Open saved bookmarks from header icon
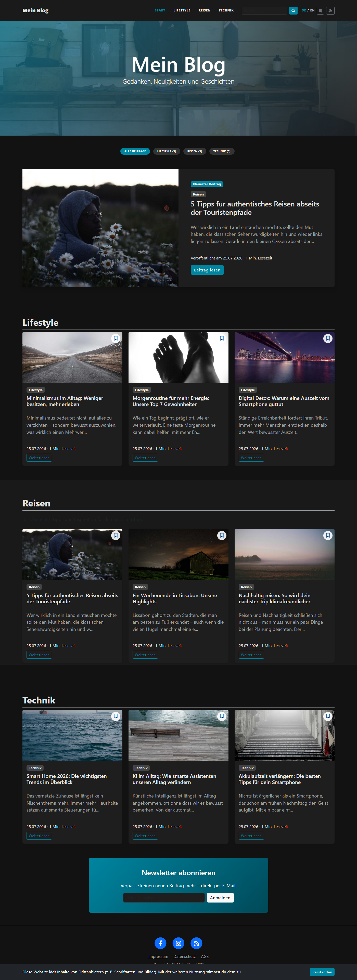357x980 pixels. point(321,11)
